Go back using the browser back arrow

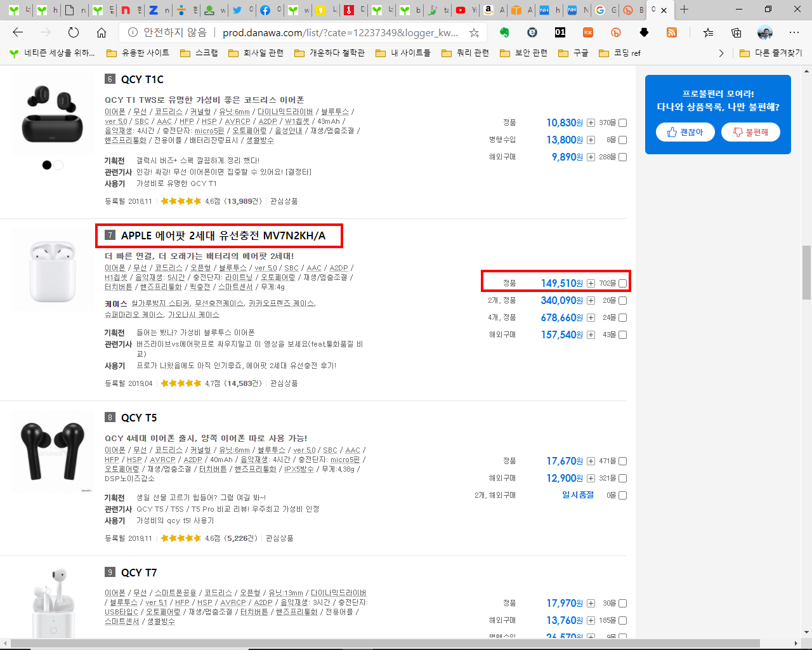[18, 32]
